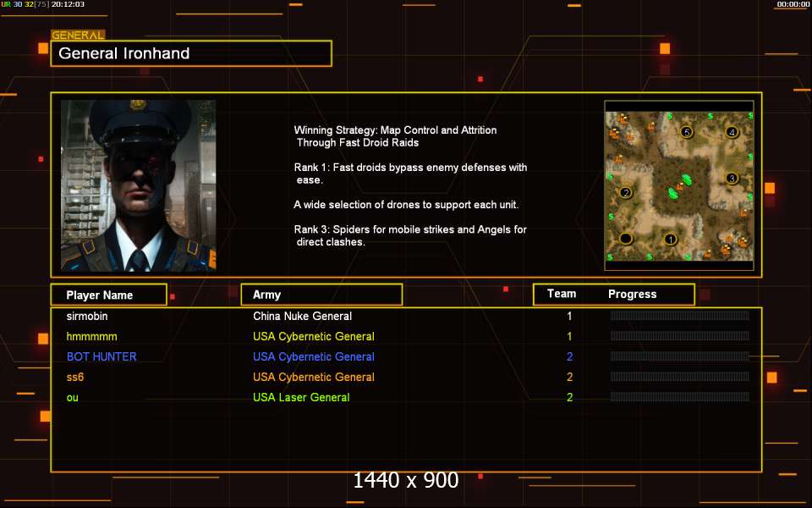Select player sirmobin
This screenshot has width=812, height=508.
[x=87, y=316]
